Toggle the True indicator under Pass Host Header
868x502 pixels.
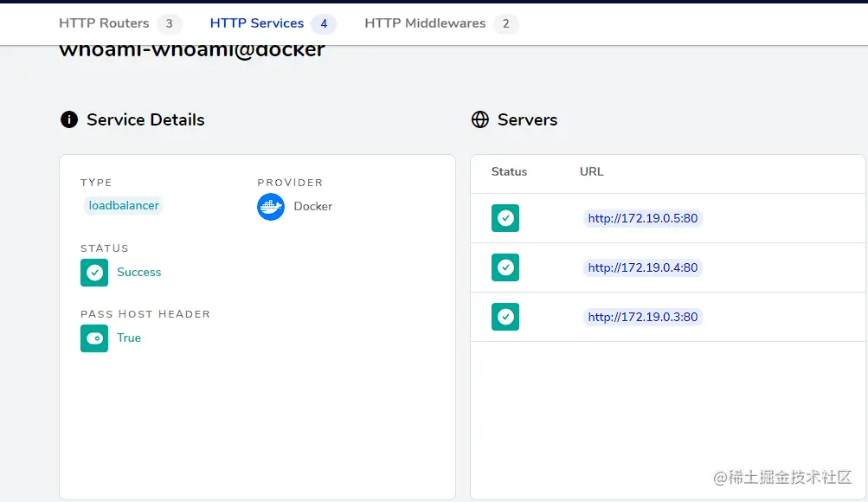(129, 338)
